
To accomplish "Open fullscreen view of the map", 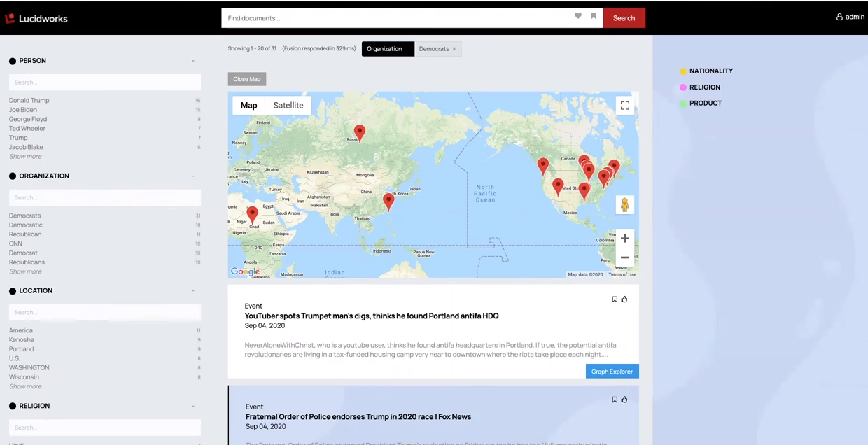I will (x=624, y=105).
